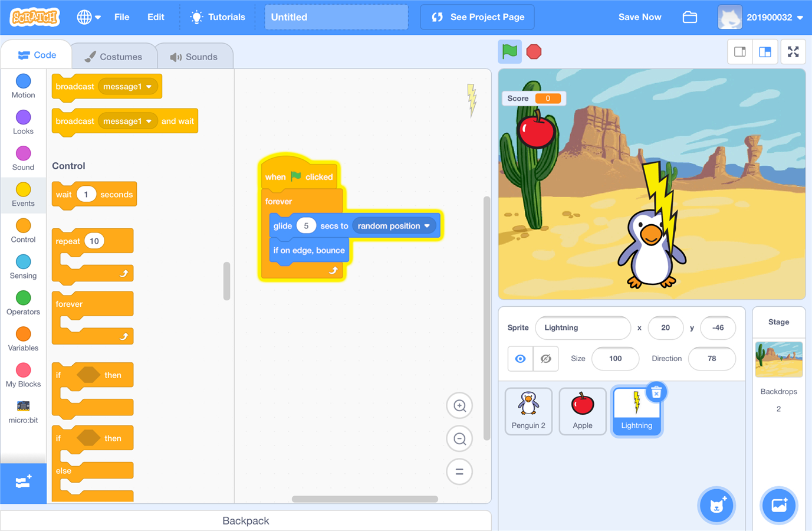Zoom in on the code workspace
812x531 pixels.
(459, 406)
